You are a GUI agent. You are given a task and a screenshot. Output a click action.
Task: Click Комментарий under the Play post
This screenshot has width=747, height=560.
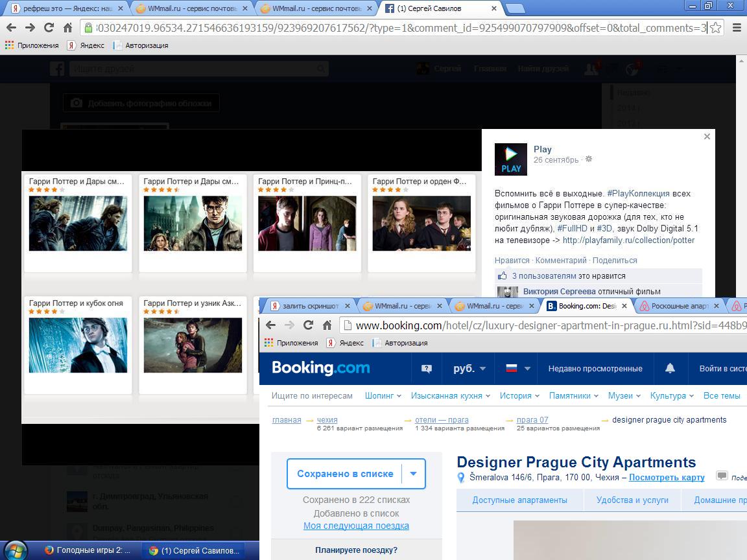(561, 261)
